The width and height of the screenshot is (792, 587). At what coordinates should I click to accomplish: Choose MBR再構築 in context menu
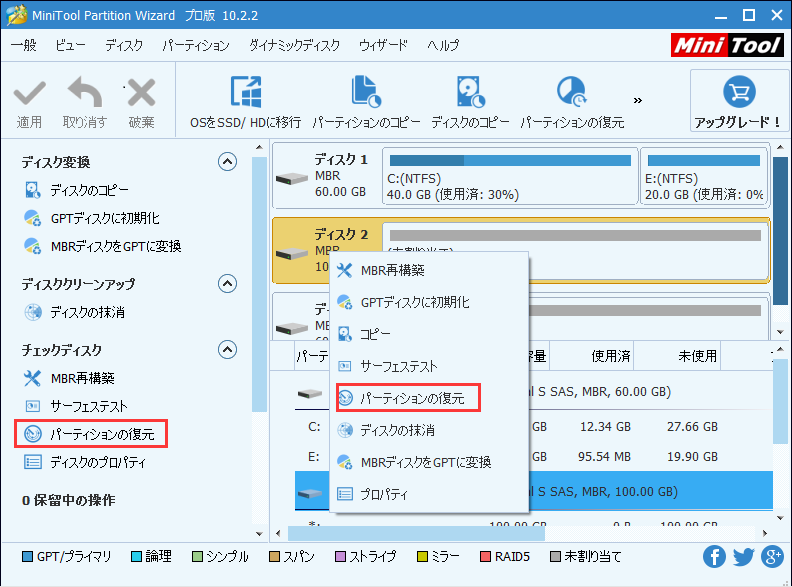429,271
